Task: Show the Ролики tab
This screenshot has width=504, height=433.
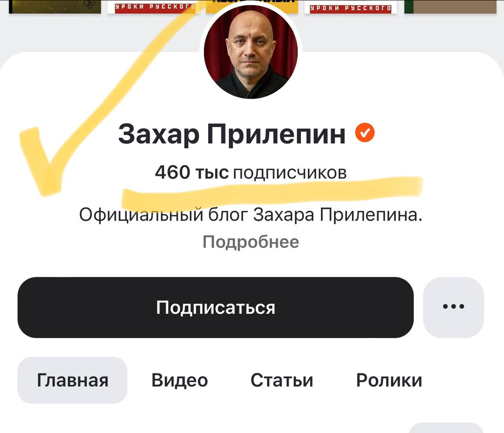Action: [389, 380]
